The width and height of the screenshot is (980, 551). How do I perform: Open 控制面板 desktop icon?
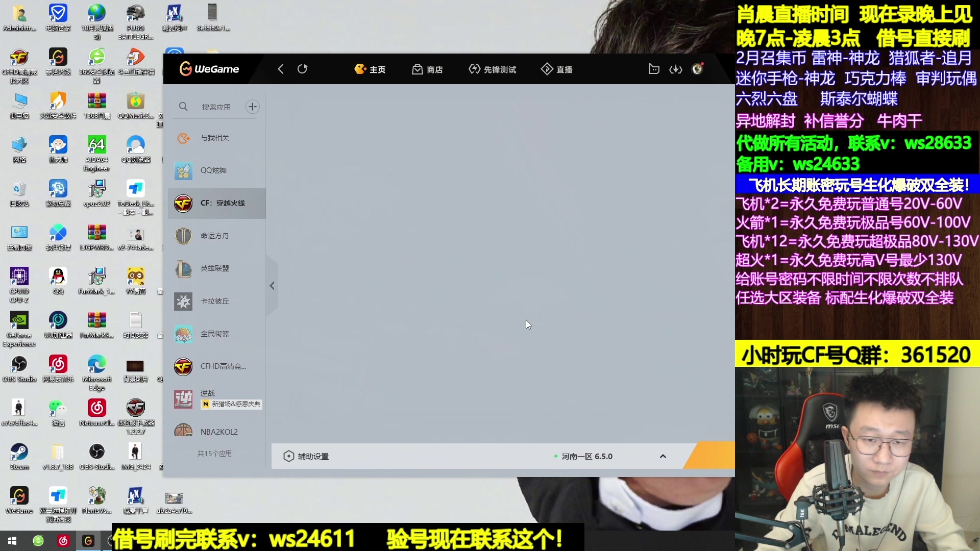[x=19, y=237]
